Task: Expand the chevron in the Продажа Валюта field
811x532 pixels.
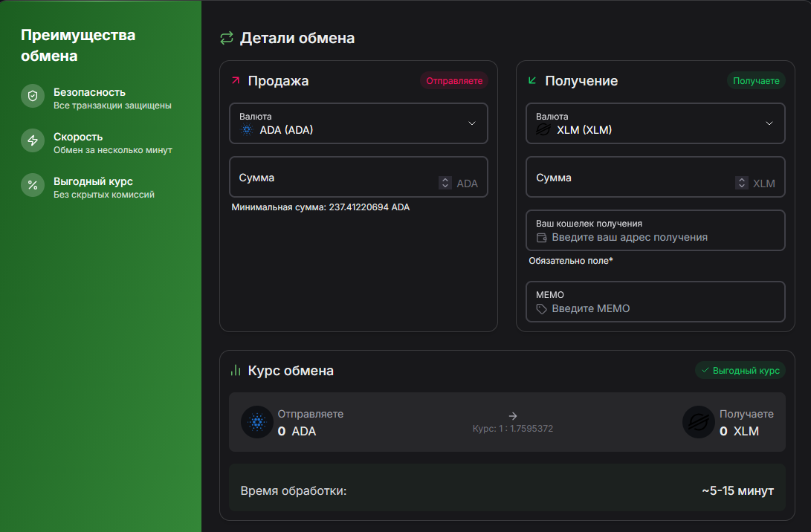Action: 472,123
